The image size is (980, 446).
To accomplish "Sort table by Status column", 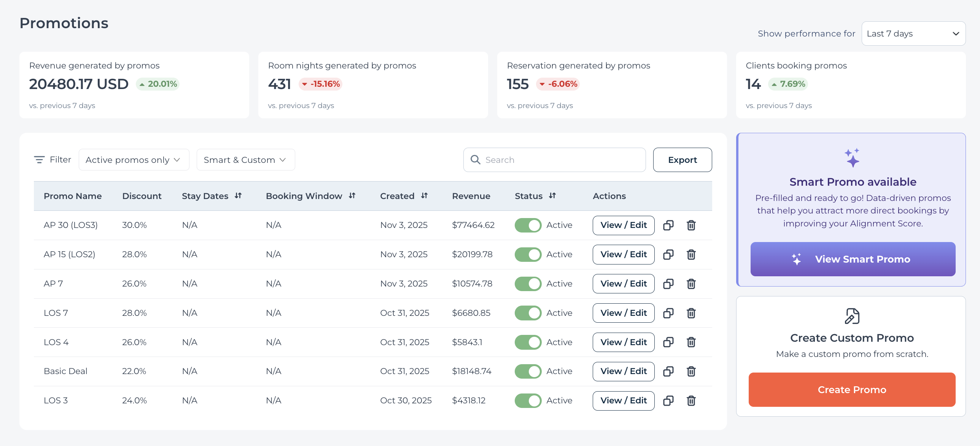I will (x=552, y=196).
